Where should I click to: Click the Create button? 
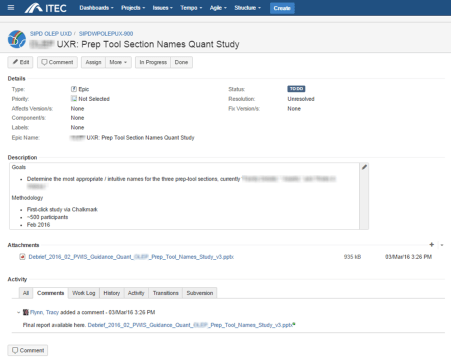(x=282, y=8)
